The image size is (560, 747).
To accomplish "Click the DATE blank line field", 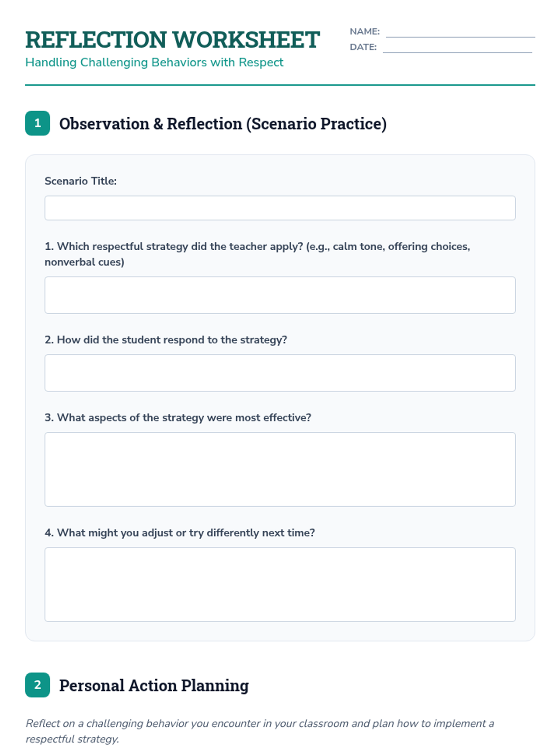I will (457, 48).
